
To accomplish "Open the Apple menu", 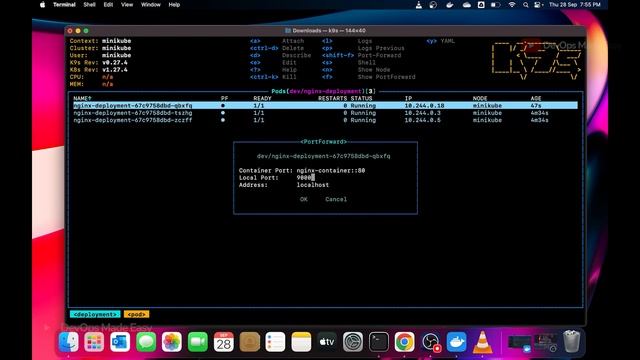I will (42, 5).
